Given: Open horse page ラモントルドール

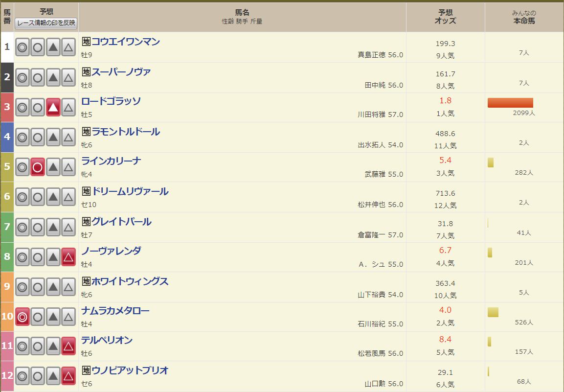Looking at the screenshot, I should [x=126, y=132].
